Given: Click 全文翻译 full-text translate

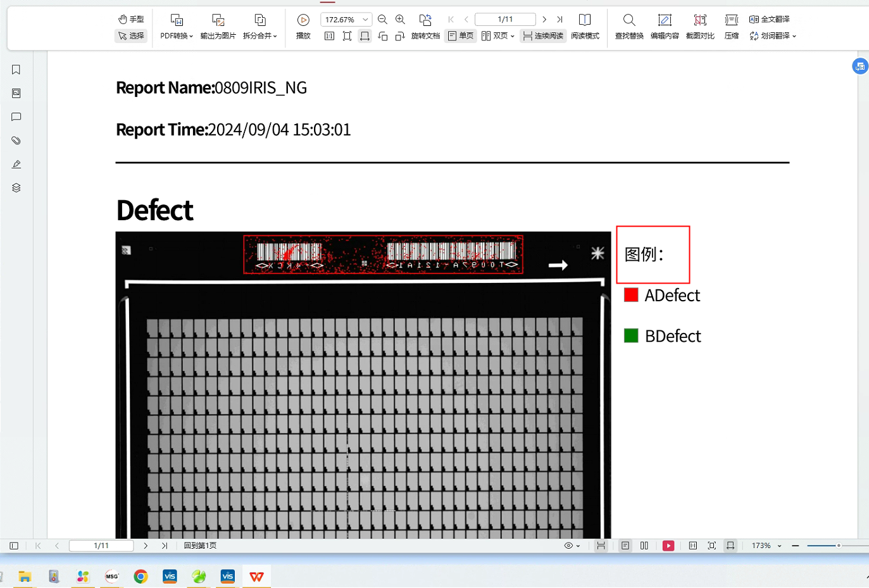Looking at the screenshot, I should pos(769,19).
